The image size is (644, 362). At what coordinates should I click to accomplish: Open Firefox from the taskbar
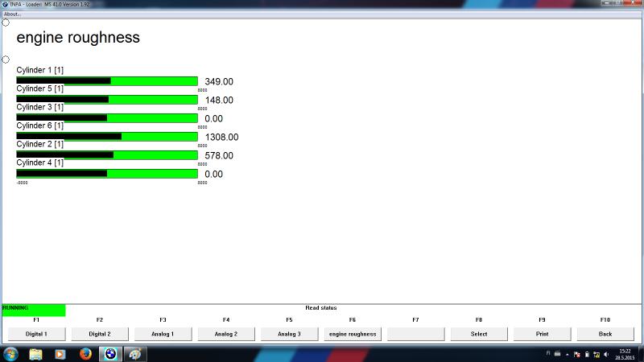pos(85,354)
